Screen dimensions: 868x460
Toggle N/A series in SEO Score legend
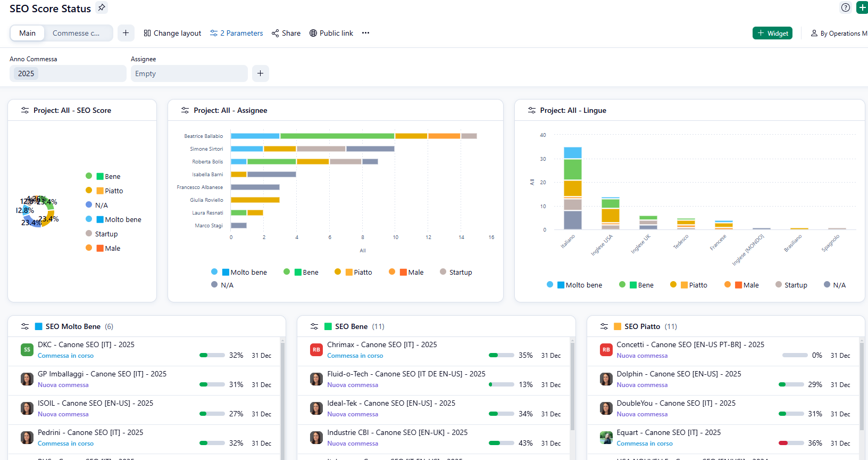97,205
